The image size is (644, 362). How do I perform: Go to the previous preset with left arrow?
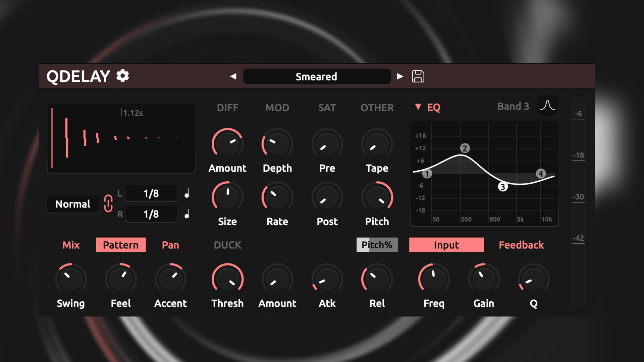point(233,76)
